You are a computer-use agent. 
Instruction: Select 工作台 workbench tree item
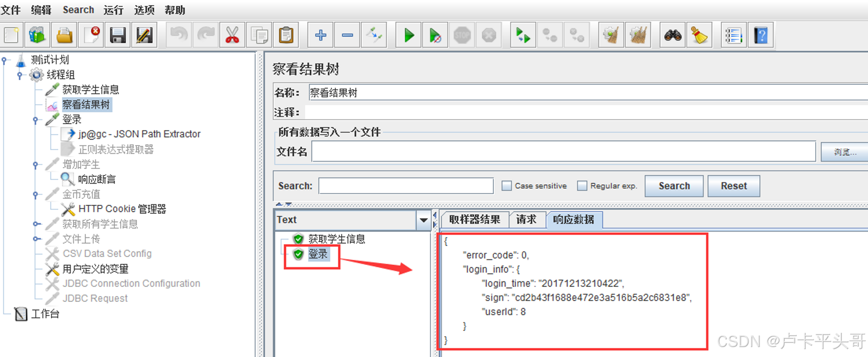pyautogui.click(x=45, y=314)
